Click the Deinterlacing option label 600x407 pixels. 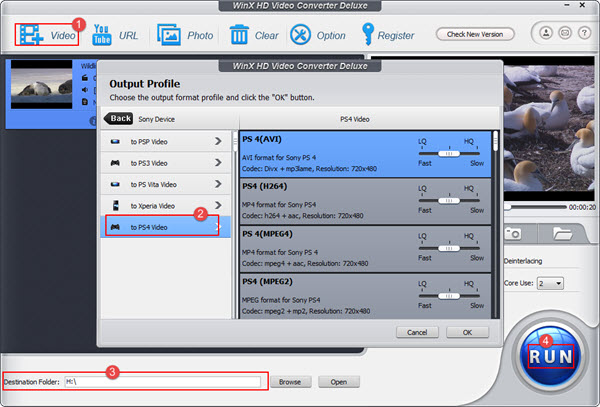click(523, 261)
